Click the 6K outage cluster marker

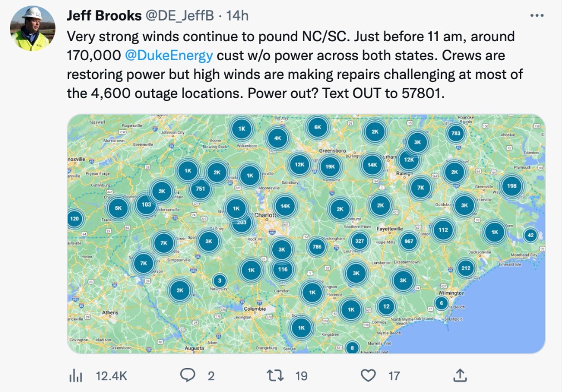(x=317, y=127)
